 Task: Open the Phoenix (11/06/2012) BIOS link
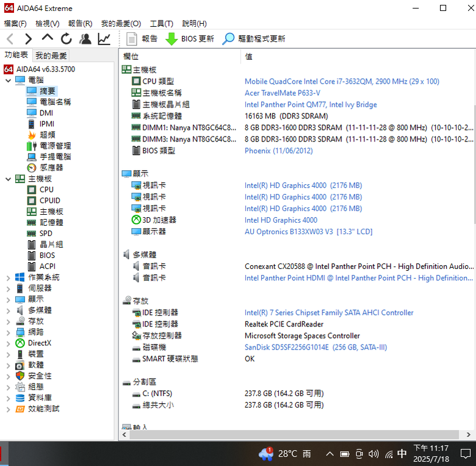[x=278, y=151]
